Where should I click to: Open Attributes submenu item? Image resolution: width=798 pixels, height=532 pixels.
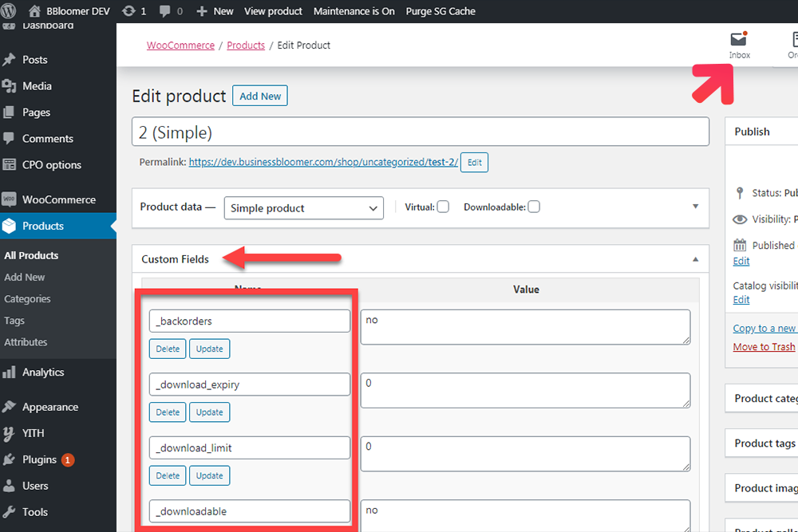click(26, 342)
